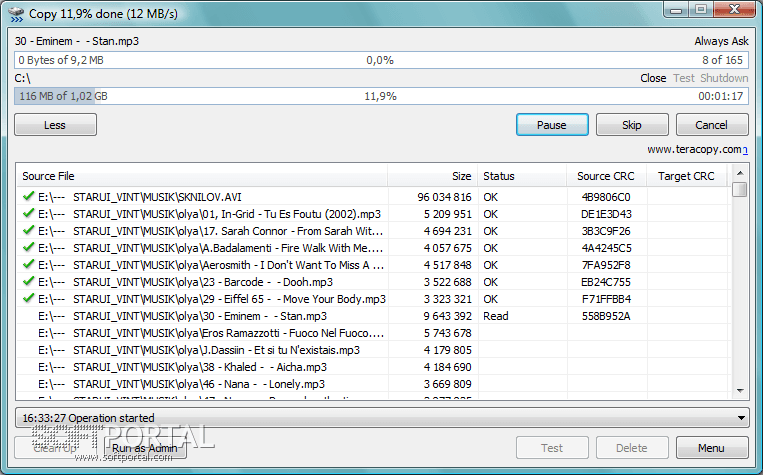Click the source CRC value 4B9806C0
This screenshot has width=763, height=475.
tap(606, 197)
